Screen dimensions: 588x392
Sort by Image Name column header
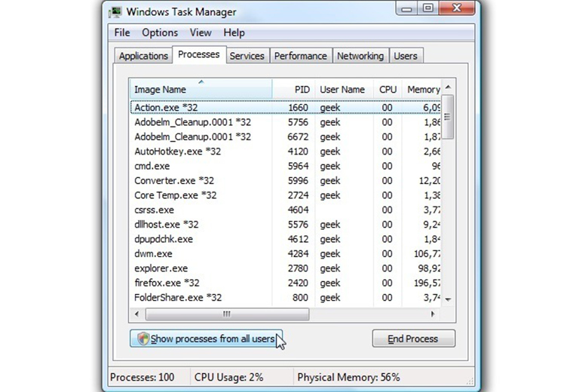(x=201, y=89)
